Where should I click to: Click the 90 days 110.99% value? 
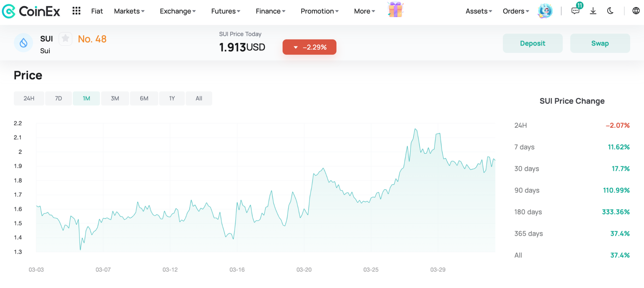[616, 190]
